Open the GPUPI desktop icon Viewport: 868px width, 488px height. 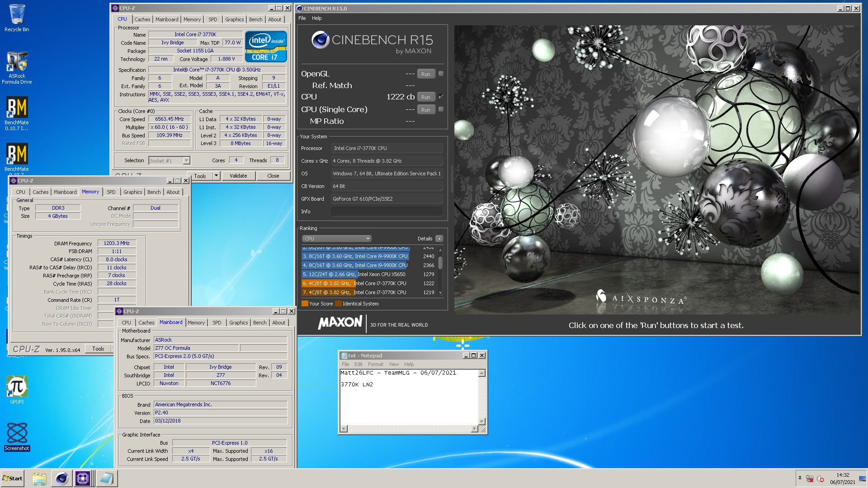tap(17, 390)
